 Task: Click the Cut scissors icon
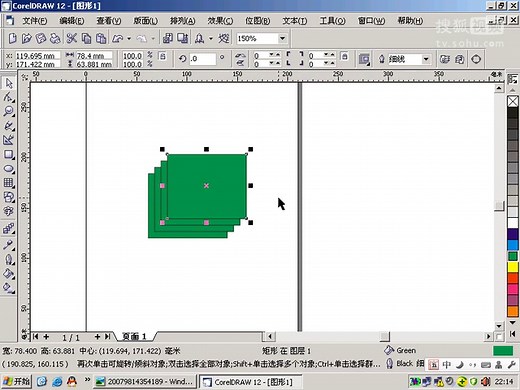[x=71, y=38]
